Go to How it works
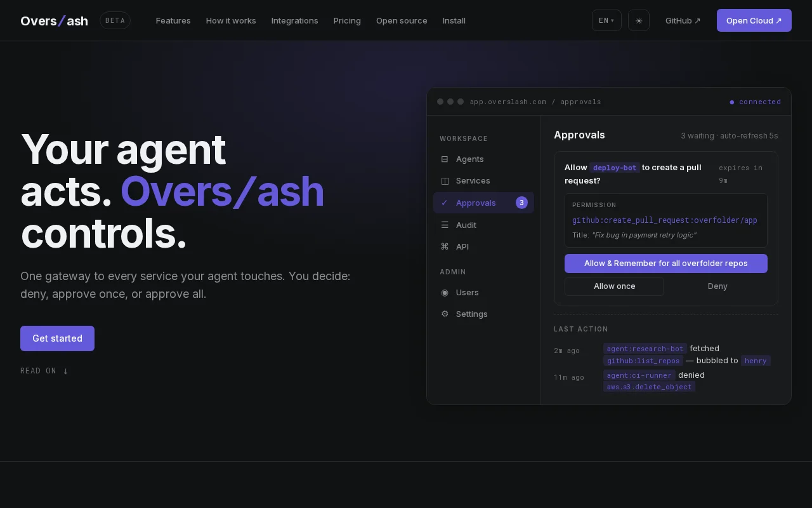812x508 pixels. (231, 20)
